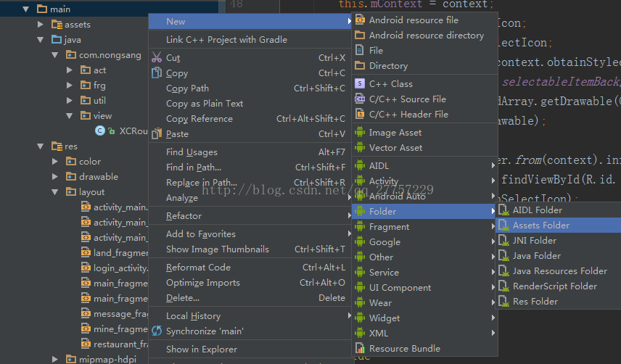Click the File document icon
621x364 pixels.
tap(360, 50)
